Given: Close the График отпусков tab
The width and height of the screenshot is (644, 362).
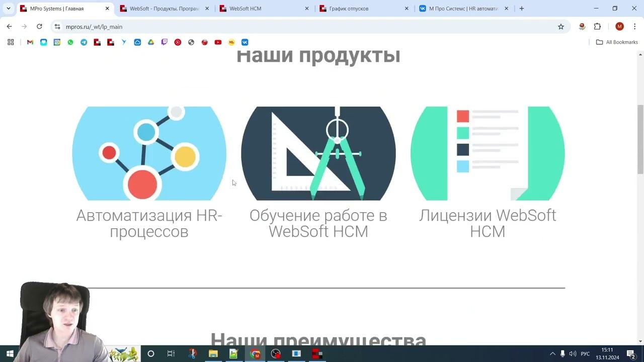Looking at the screenshot, I should tap(407, 9).
